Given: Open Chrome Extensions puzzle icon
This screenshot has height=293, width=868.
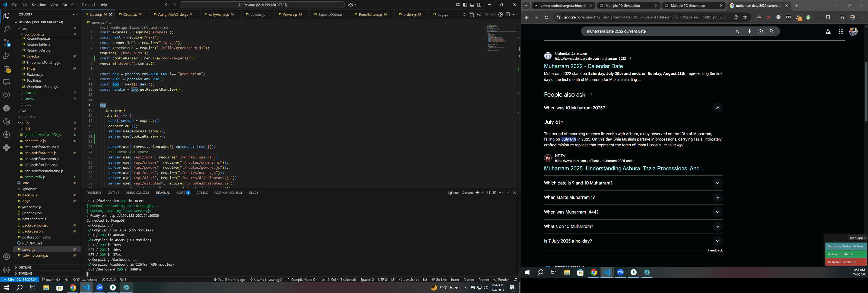Looking at the screenshot, I should click(828, 17).
